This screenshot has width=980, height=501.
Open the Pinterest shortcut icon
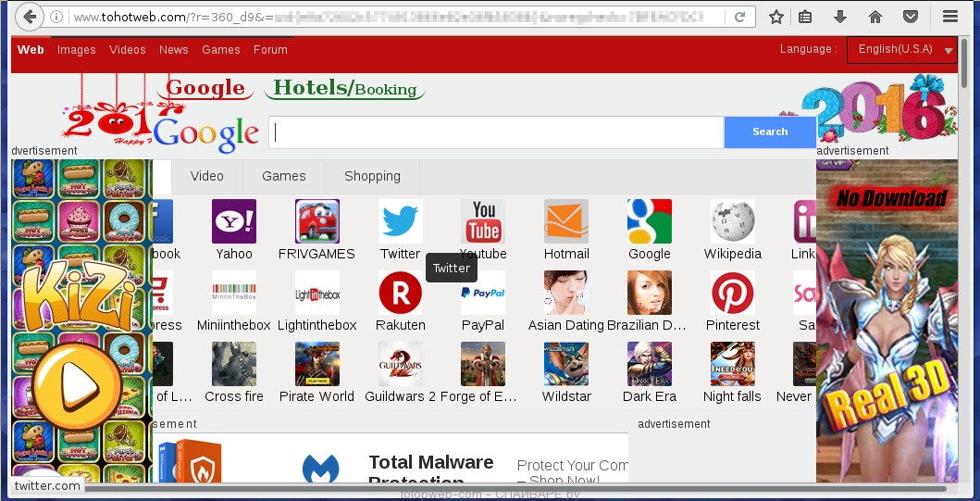(732, 293)
